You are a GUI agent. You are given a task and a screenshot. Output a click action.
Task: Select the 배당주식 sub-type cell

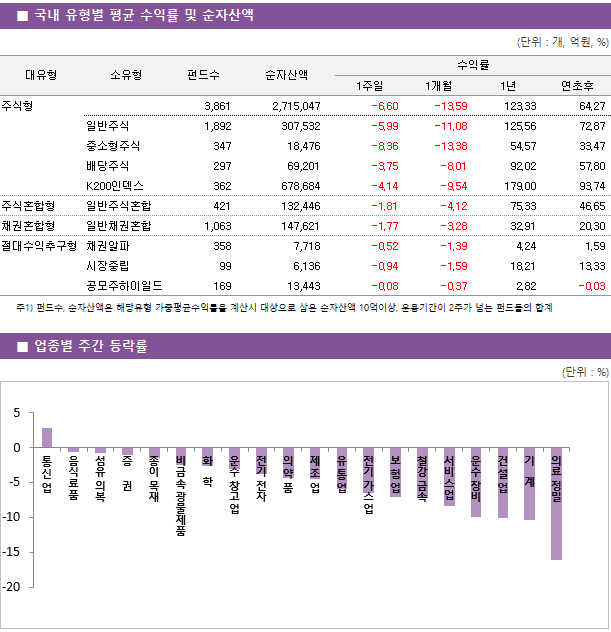108,166
